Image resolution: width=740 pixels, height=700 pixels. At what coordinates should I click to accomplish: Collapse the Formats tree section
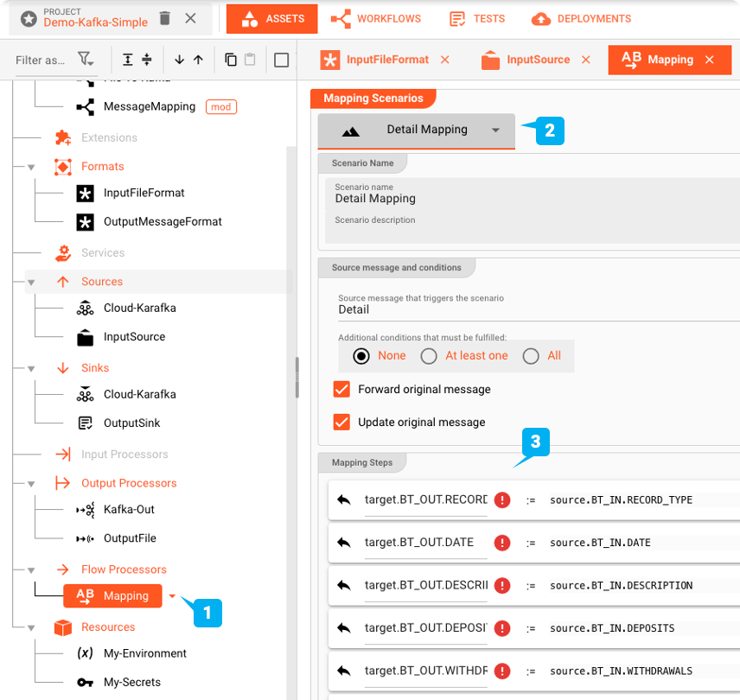click(x=31, y=167)
